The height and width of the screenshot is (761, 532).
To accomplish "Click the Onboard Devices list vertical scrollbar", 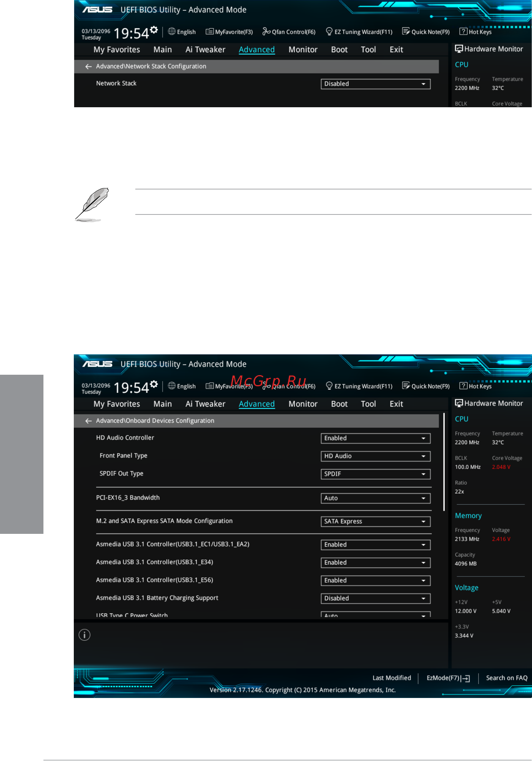I will pyautogui.click(x=444, y=462).
